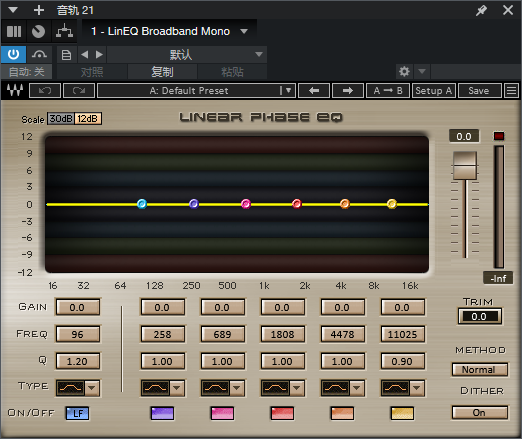
Task: Open the 4478 Hz band type dropdown
Action: point(357,388)
